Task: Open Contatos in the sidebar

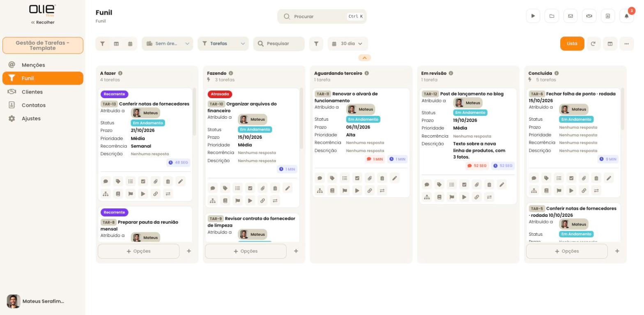Action: tap(43, 105)
